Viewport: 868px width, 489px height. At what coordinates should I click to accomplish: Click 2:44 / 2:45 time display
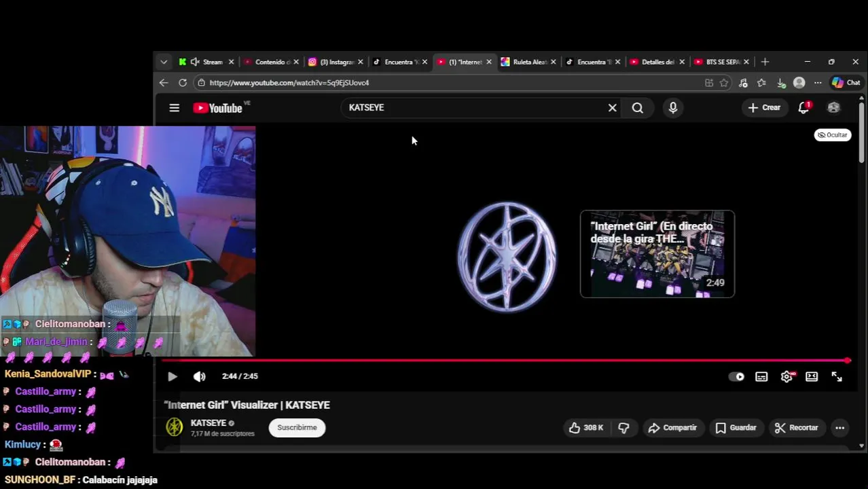240,376
